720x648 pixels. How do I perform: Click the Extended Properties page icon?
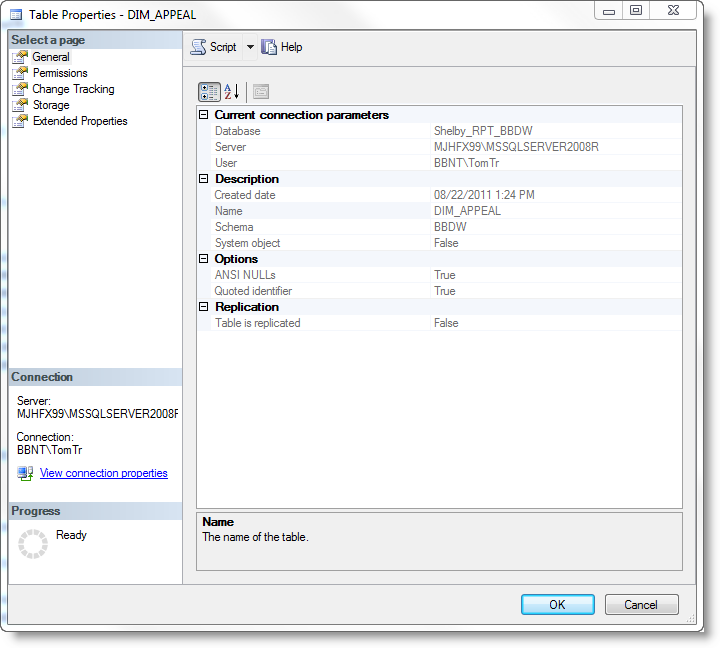pos(20,121)
